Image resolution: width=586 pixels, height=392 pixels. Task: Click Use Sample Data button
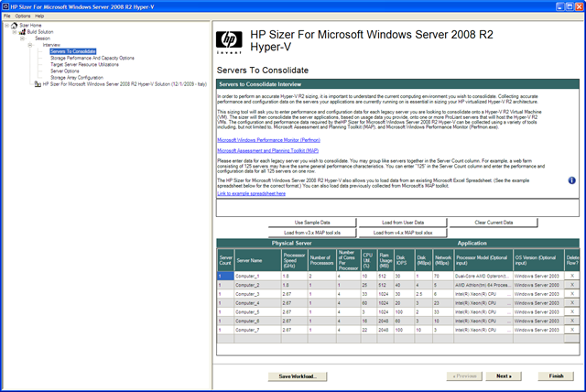(x=311, y=223)
